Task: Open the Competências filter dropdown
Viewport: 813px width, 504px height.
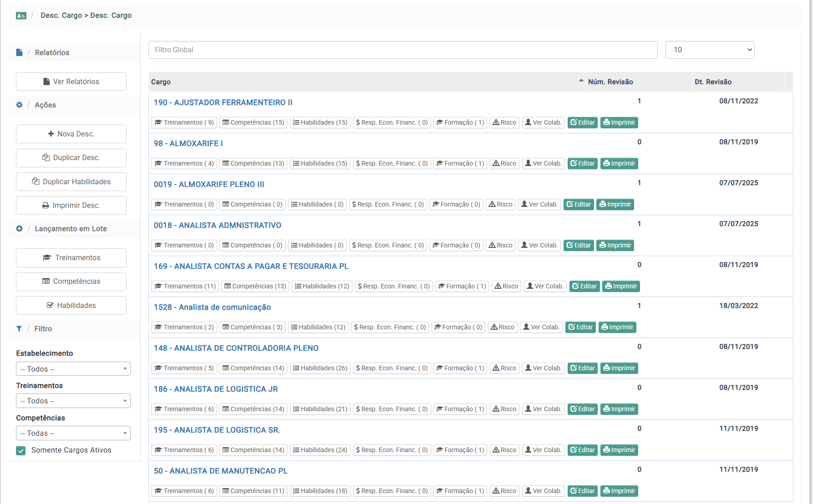Action: 73,433
